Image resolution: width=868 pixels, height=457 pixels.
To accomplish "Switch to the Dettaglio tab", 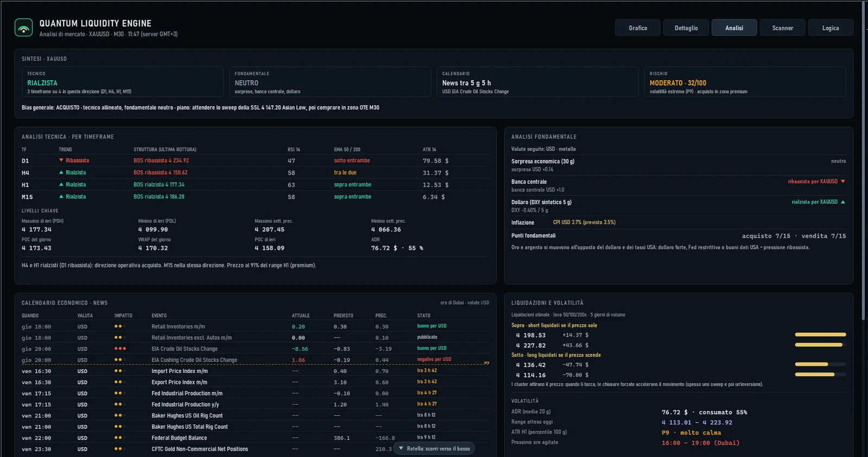I will pos(686,28).
